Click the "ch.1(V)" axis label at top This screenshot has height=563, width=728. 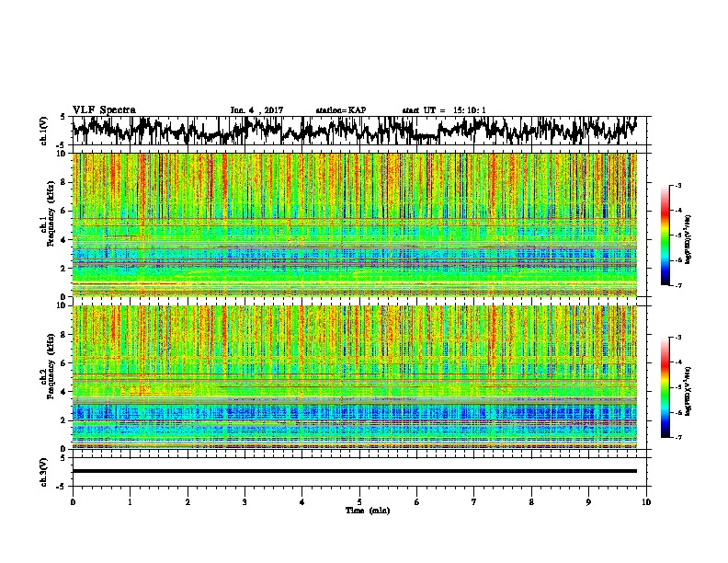click(x=44, y=131)
